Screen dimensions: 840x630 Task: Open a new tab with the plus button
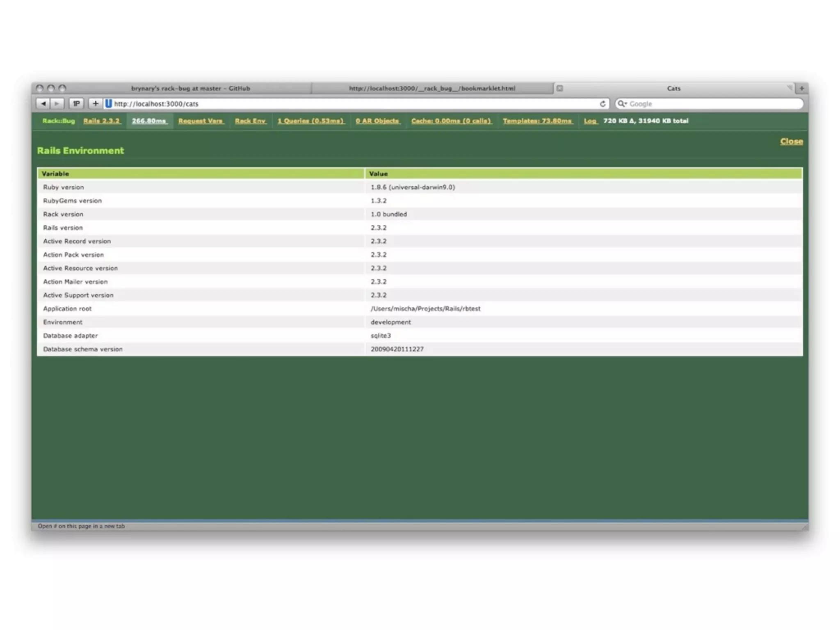[801, 88]
